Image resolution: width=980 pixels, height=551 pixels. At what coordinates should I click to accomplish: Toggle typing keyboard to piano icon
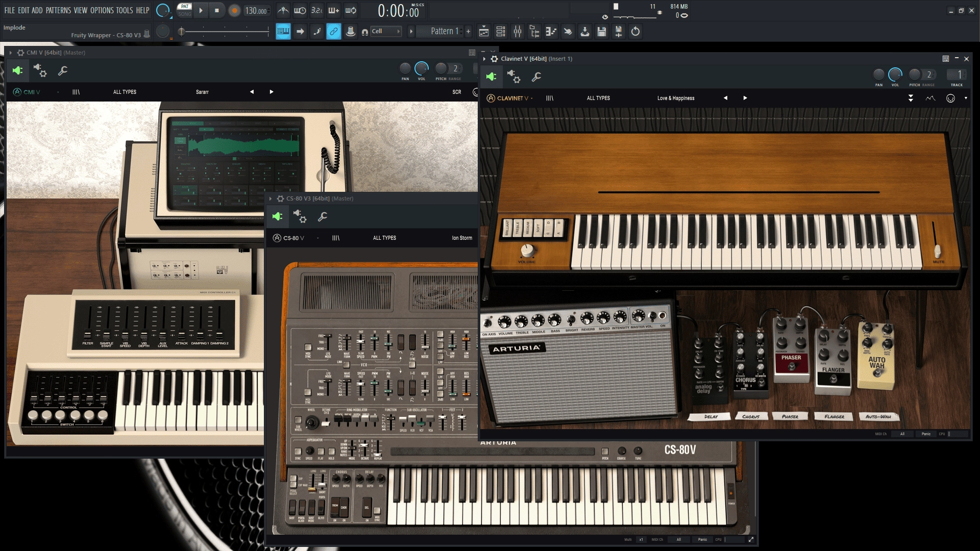(x=283, y=32)
